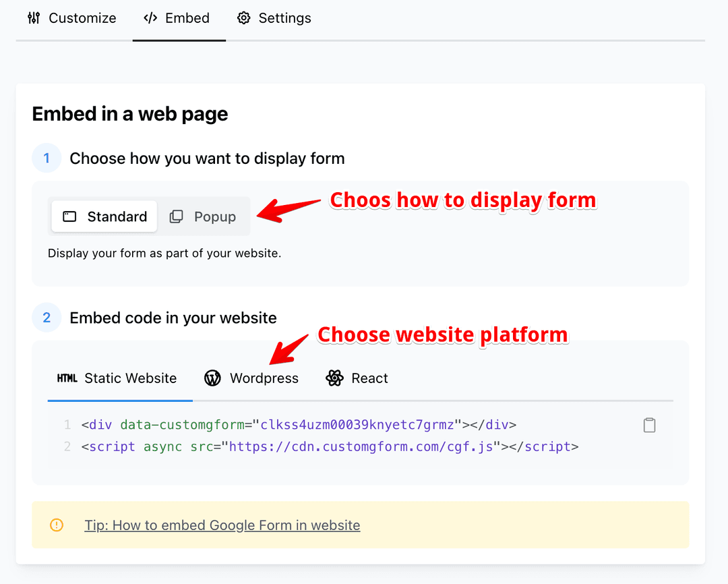Click the gear icon next to Settings
This screenshot has width=728, height=584.
(243, 18)
